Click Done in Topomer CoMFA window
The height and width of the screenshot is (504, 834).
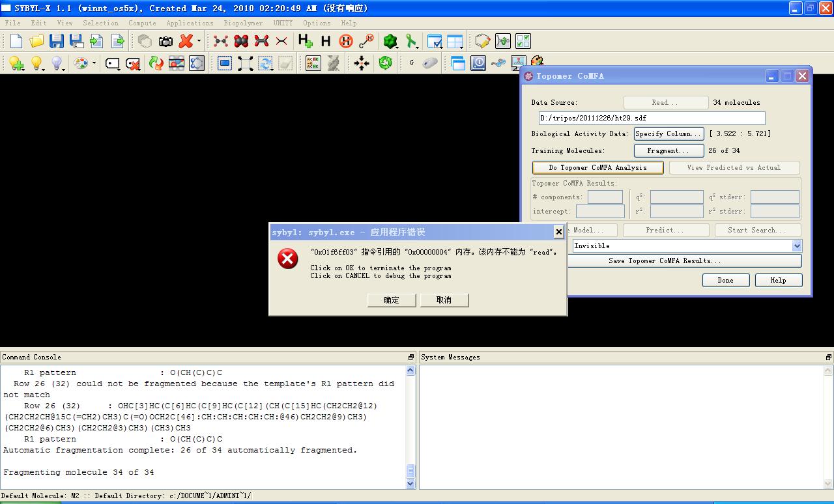[x=725, y=280]
